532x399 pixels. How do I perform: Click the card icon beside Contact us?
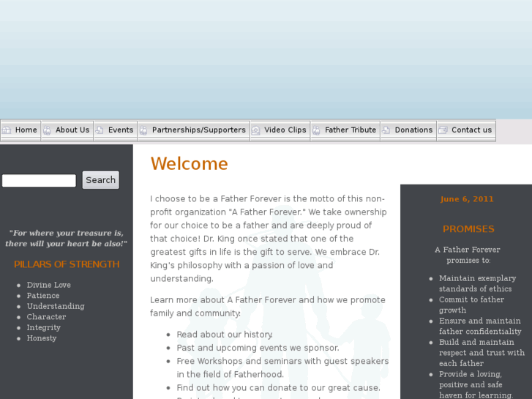tap(443, 130)
